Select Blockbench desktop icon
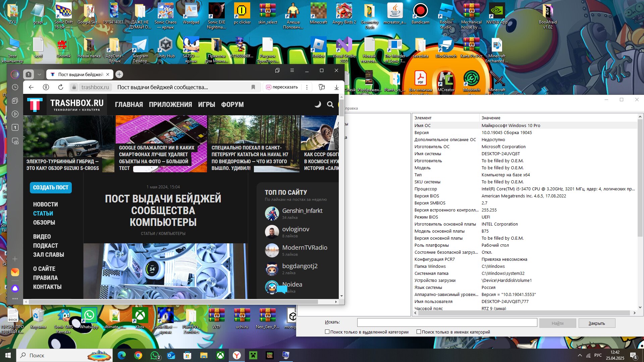The image size is (644, 362). pyautogui.click(x=446, y=48)
